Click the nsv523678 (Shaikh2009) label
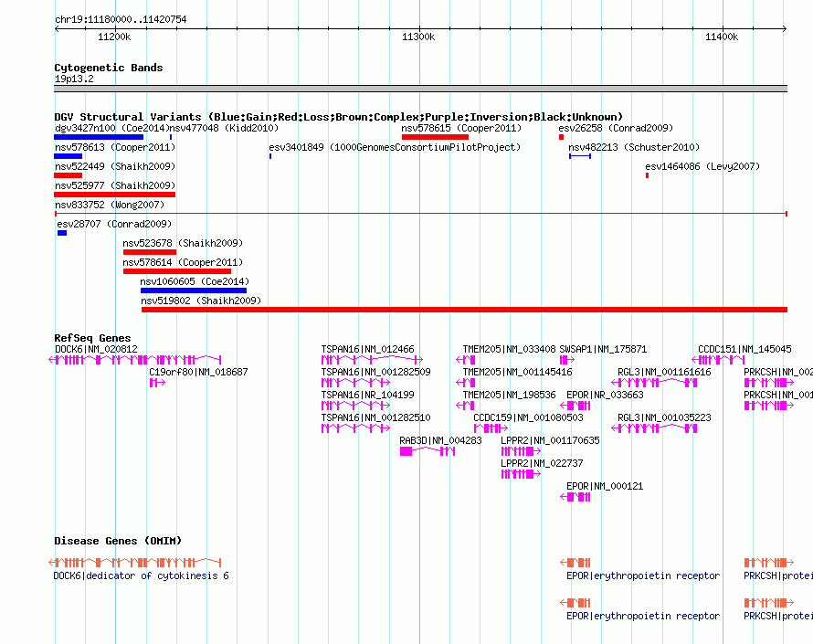Viewport: 813px width, 644px height. pos(183,243)
